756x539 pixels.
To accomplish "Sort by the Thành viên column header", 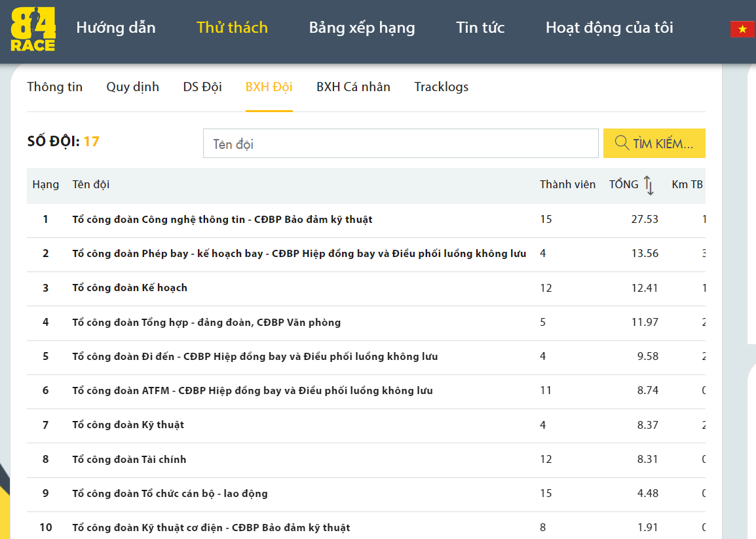I will (567, 185).
